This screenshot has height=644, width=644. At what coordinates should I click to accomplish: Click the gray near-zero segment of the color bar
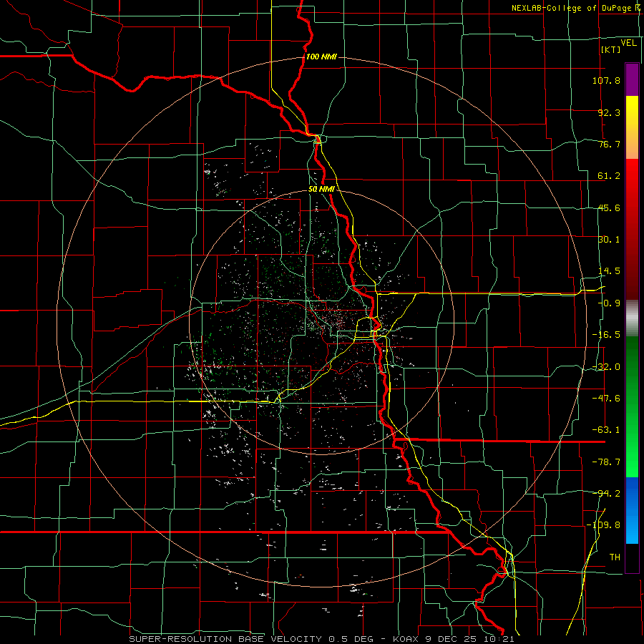(632, 318)
